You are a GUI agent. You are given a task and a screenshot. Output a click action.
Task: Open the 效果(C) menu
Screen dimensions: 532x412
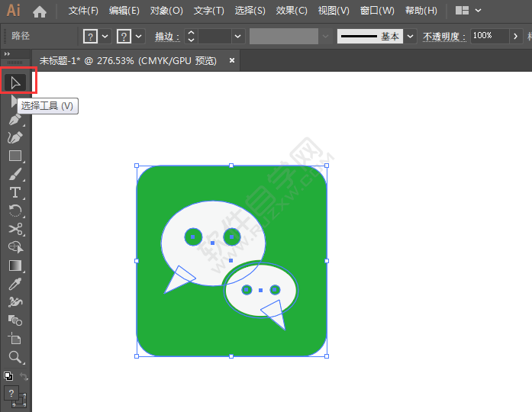click(292, 11)
